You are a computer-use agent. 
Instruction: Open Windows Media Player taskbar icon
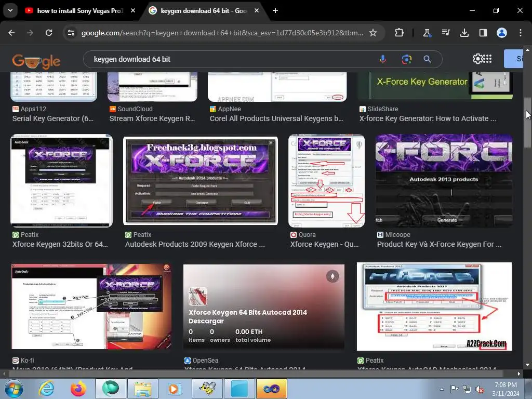coord(175,389)
